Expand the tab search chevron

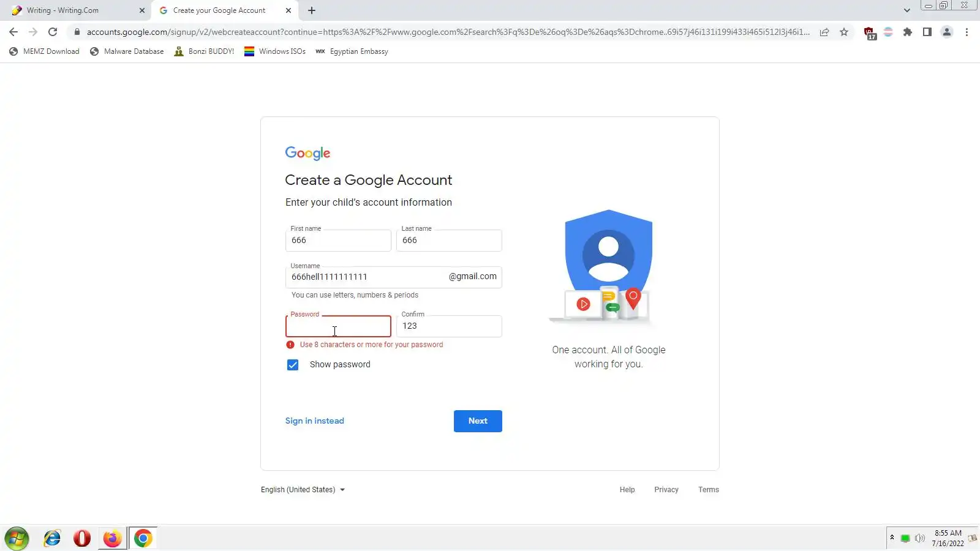click(907, 10)
